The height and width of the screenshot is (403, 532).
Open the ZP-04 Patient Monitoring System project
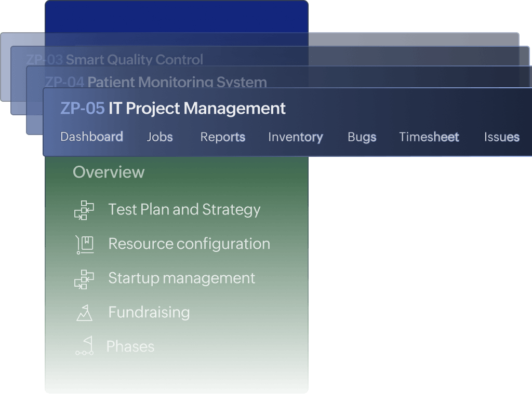156,82
